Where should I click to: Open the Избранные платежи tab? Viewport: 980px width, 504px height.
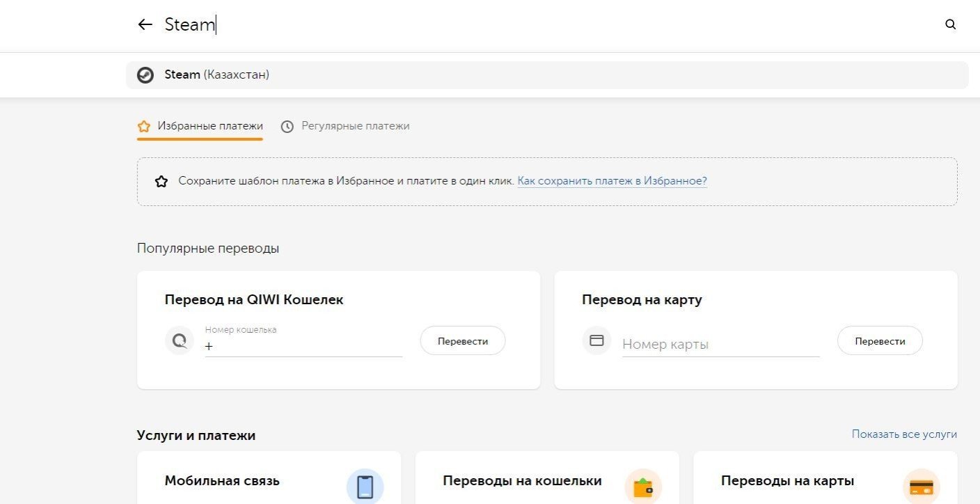tap(200, 127)
